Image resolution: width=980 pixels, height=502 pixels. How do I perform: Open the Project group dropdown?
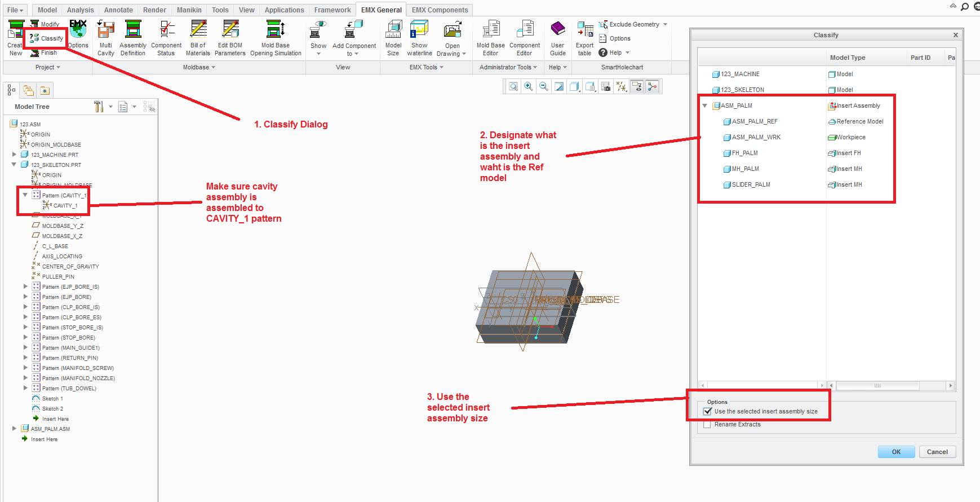(48, 67)
